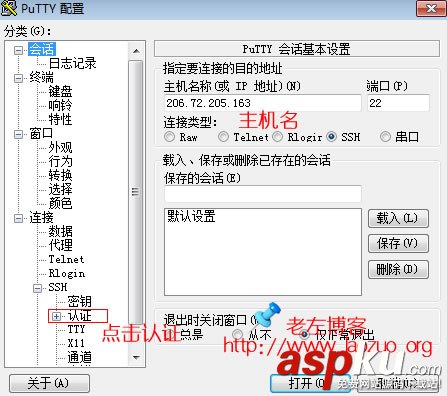447x396 pixels.
Task: Open 代理 settings
Action: (60, 245)
